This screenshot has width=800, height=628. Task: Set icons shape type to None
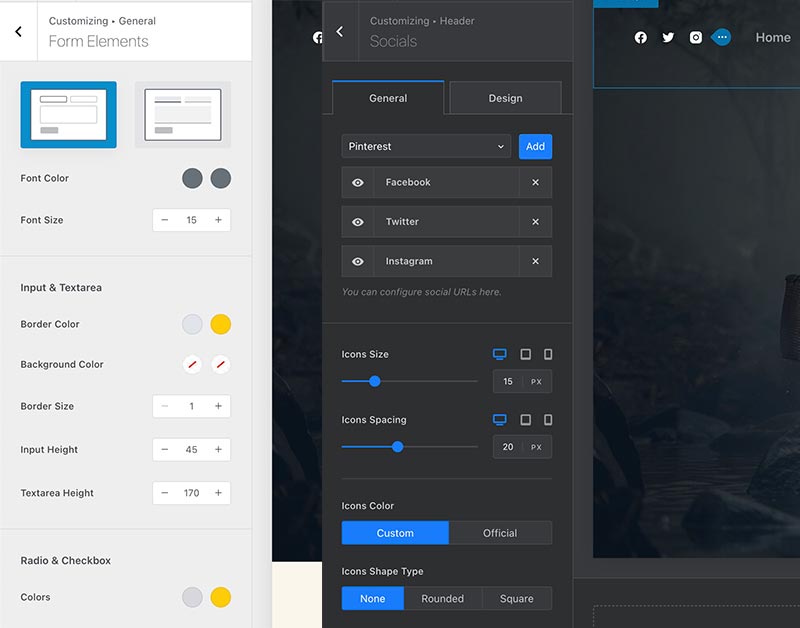pyautogui.click(x=372, y=598)
